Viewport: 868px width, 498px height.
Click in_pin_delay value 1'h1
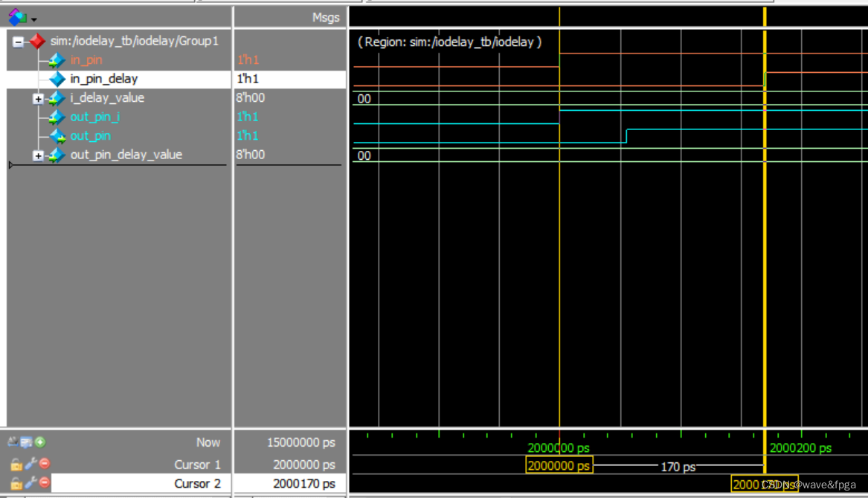coord(248,79)
